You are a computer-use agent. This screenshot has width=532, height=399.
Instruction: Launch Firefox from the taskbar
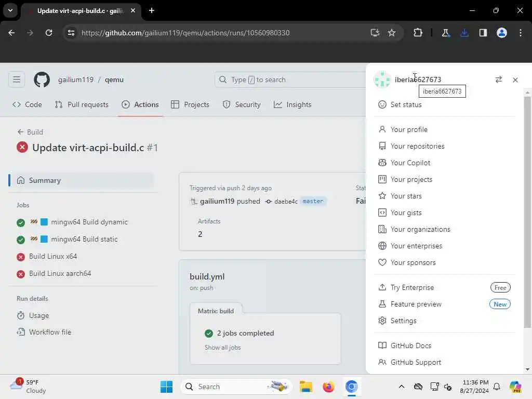click(328, 387)
